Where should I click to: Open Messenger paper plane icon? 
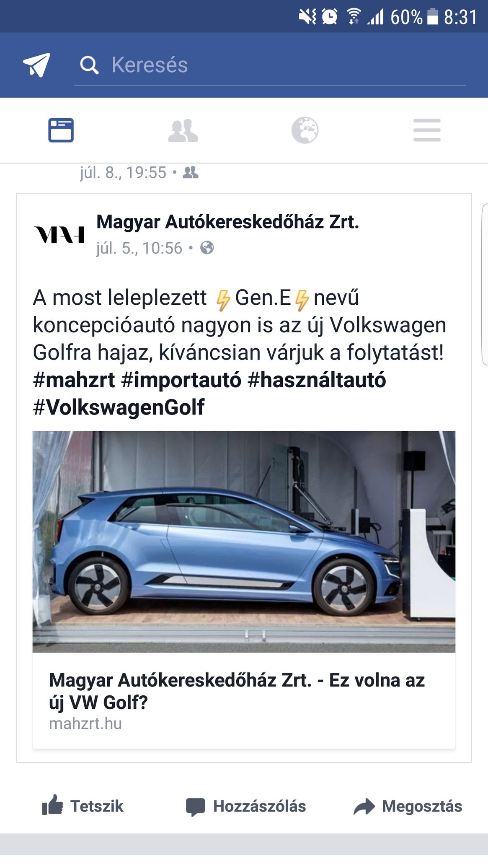click(x=37, y=65)
